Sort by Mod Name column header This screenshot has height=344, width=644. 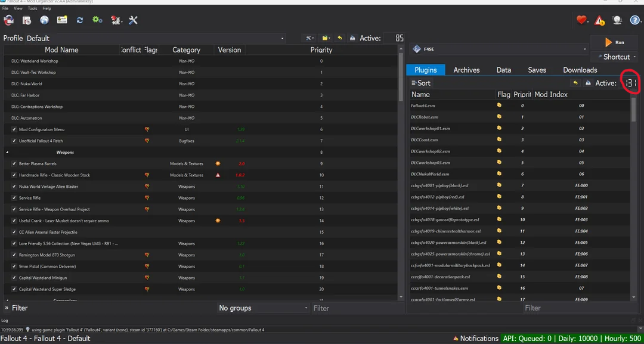(x=61, y=49)
